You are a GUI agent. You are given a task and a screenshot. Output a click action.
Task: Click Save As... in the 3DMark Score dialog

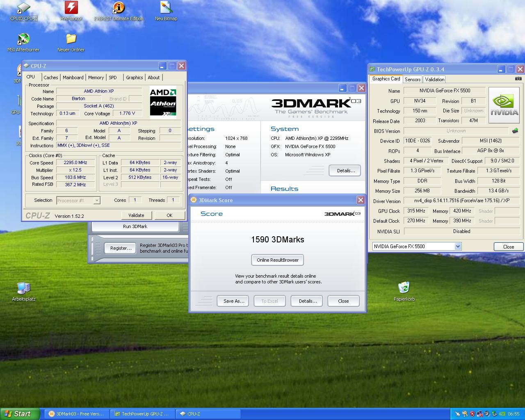pyautogui.click(x=233, y=301)
